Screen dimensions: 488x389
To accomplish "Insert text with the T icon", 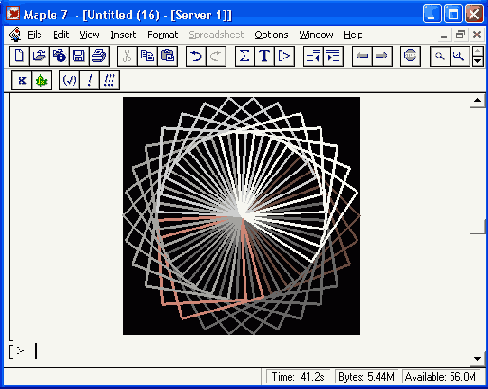I will click(x=265, y=56).
